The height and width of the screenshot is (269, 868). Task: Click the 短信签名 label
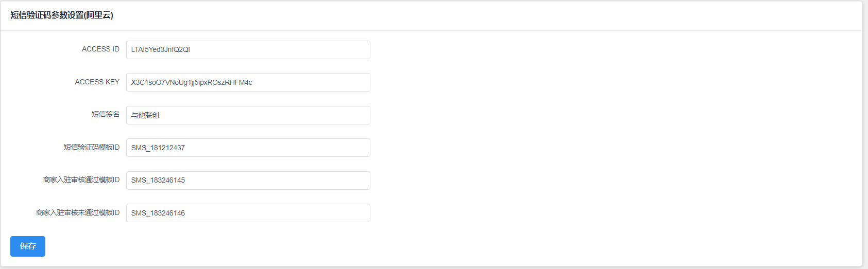pos(105,115)
